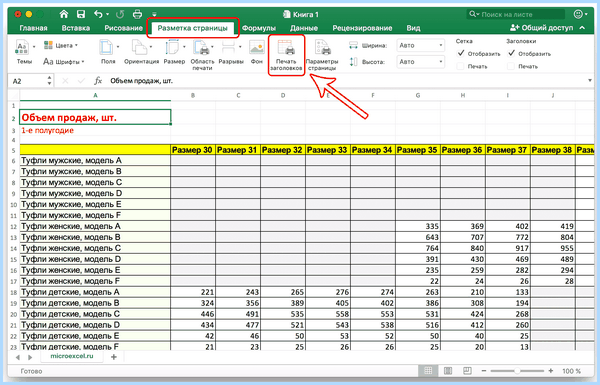
Task: Click the Name Box showing A2
Action: coord(29,81)
